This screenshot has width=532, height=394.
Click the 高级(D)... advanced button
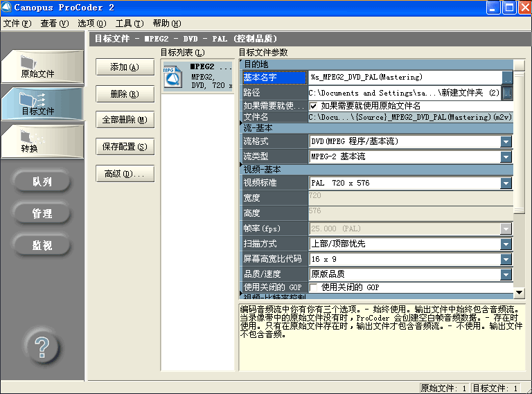pyautogui.click(x=125, y=174)
